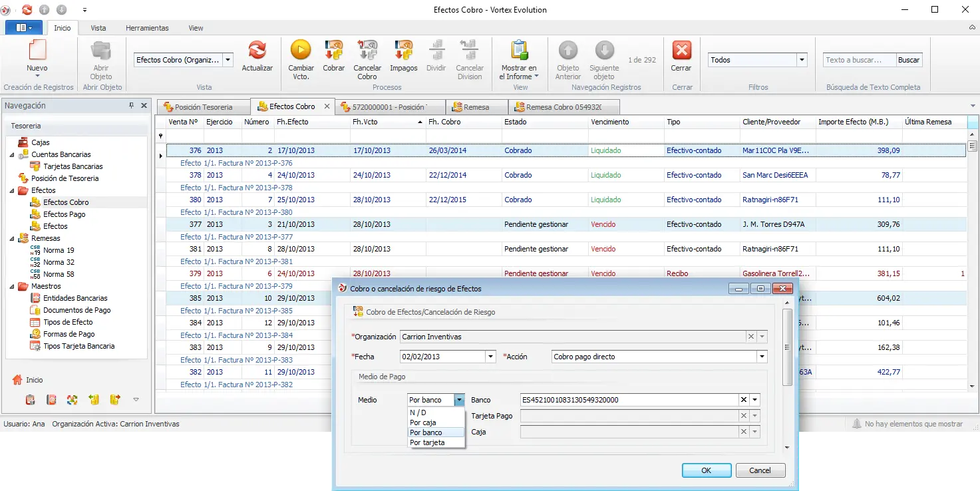Close the Efectos Cobro tab

coord(327,106)
